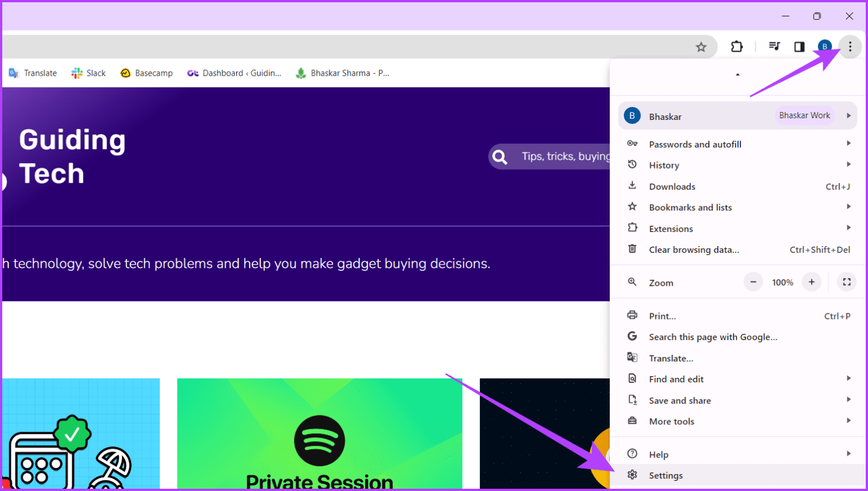The width and height of the screenshot is (868, 491).
Task: Open the Chrome side panel icon
Action: pos(799,47)
